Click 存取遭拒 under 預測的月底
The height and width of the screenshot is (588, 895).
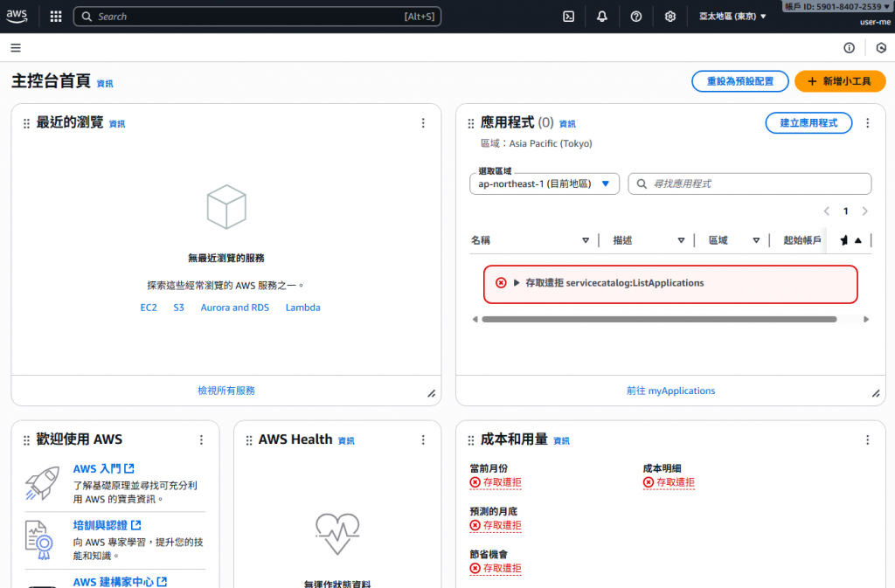(x=496, y=525)
